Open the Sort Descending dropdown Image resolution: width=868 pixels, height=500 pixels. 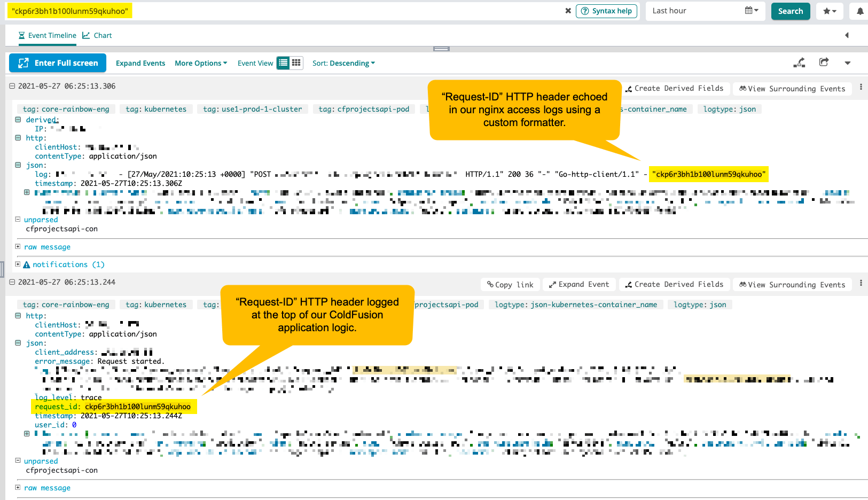tap(343, 63)
